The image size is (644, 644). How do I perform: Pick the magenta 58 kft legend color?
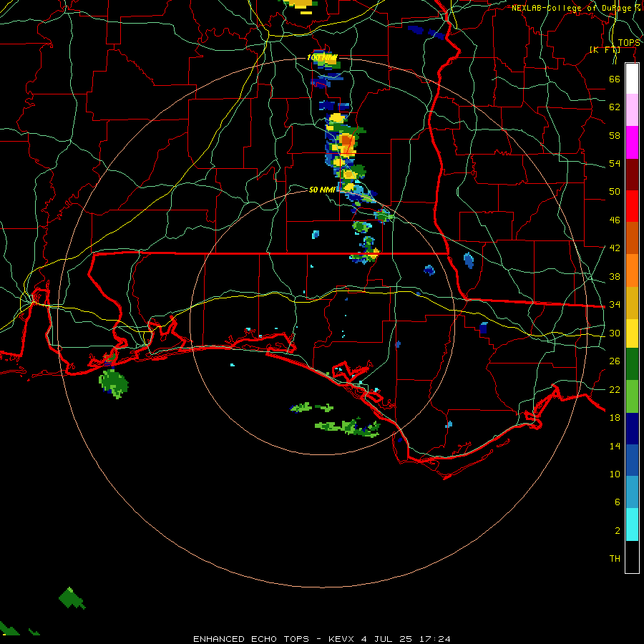point(632,142)
